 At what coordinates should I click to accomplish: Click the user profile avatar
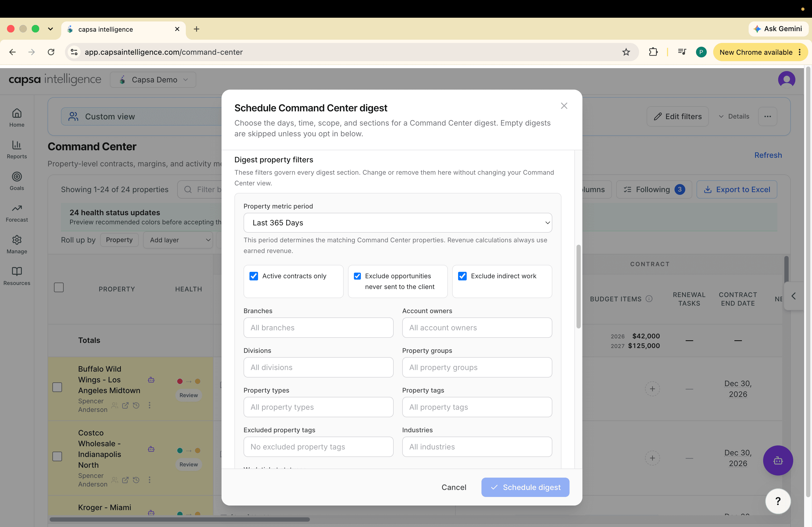click(x=786, y=79)
